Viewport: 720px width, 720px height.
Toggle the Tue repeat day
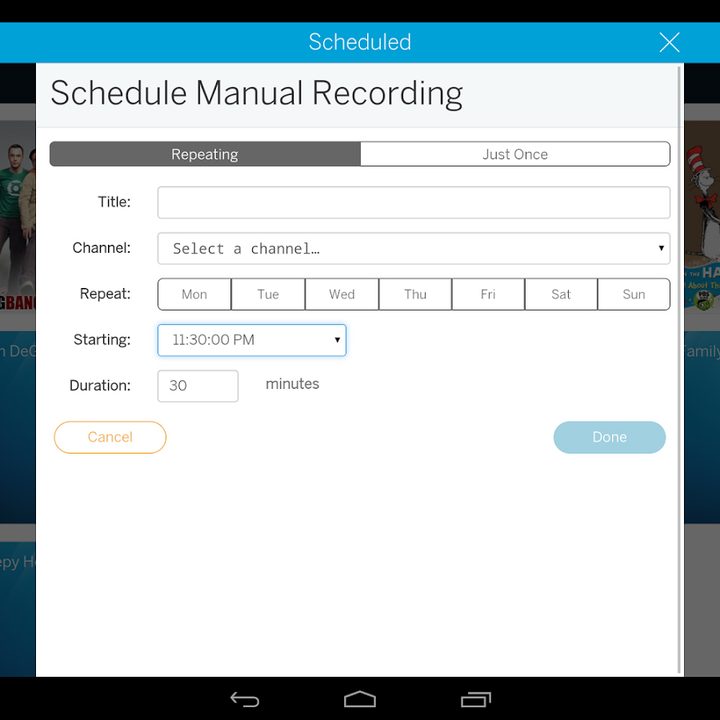point(268,294)
